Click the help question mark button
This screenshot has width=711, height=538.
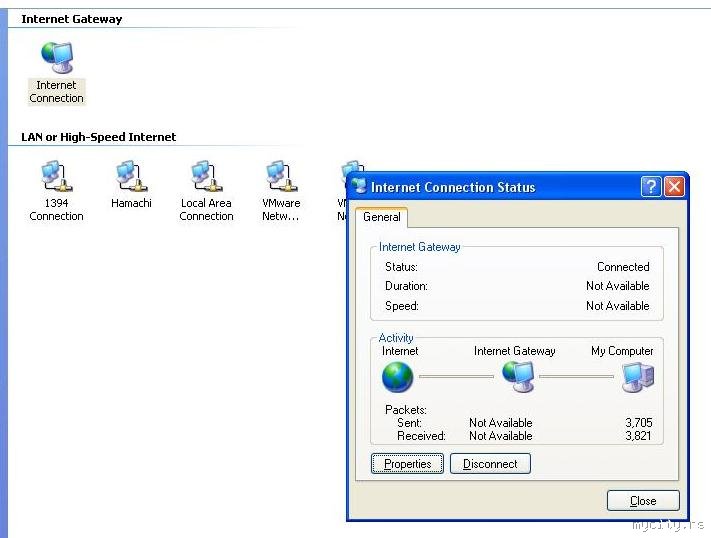pos(651,187)
